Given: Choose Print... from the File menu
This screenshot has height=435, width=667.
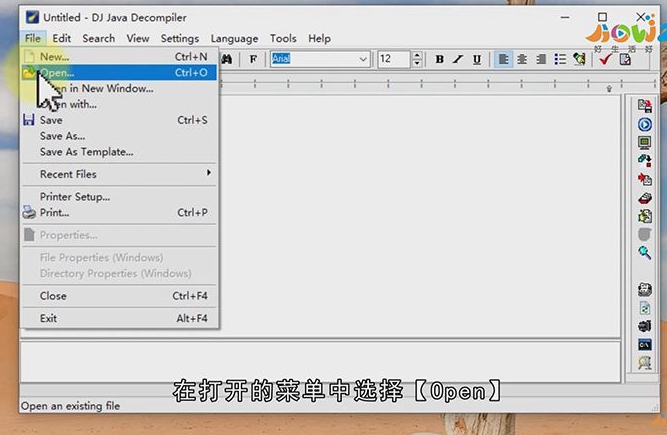Looking at the screenshot, I should pyautogui.click(x=119, y=213).
